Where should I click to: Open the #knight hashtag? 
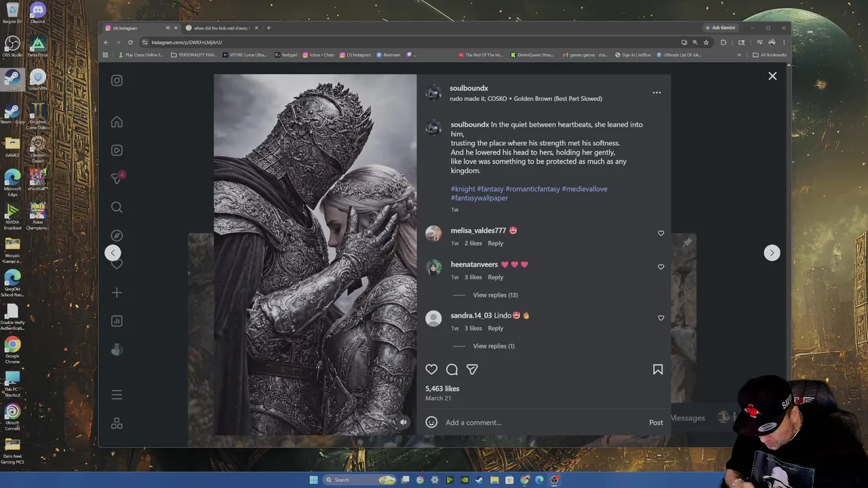pyautogui.click(x=463, y=189)
